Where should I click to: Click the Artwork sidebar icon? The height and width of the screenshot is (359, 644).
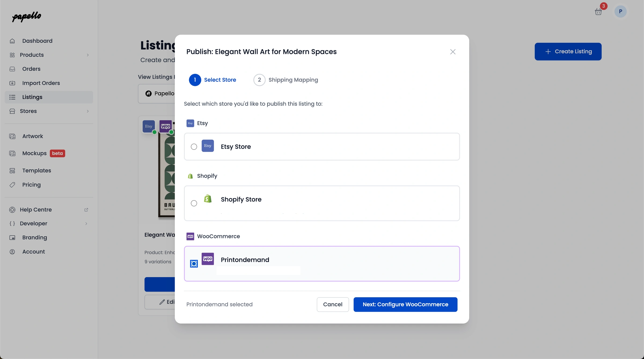pos(13,136)
